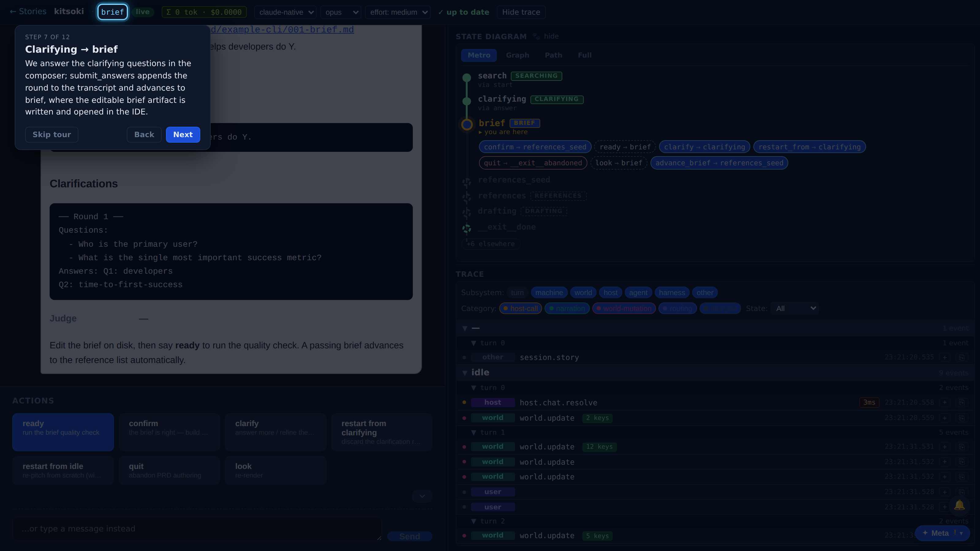This screenshot has height=551, width=980.
Task: Click the copy icon on the world.update 12 keys row
Action: tap(961, 447)
